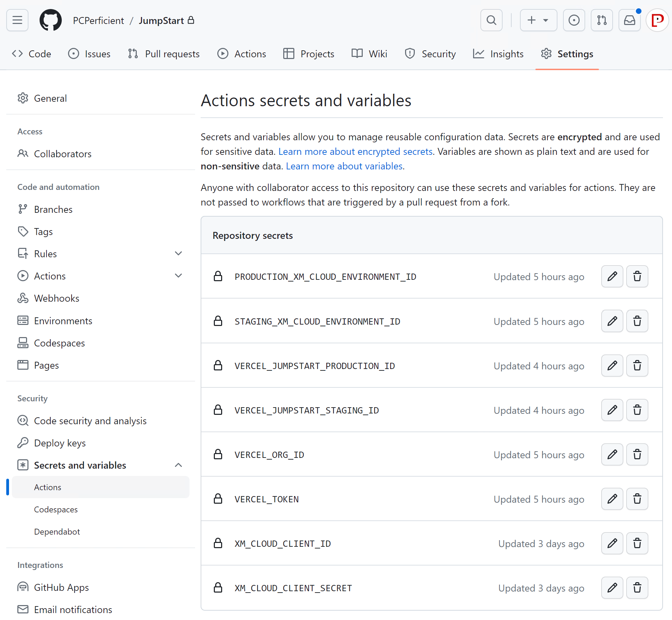Open the encrypted secrets documentation link
This screenshot has width=672, height=620.
[355, 151]
